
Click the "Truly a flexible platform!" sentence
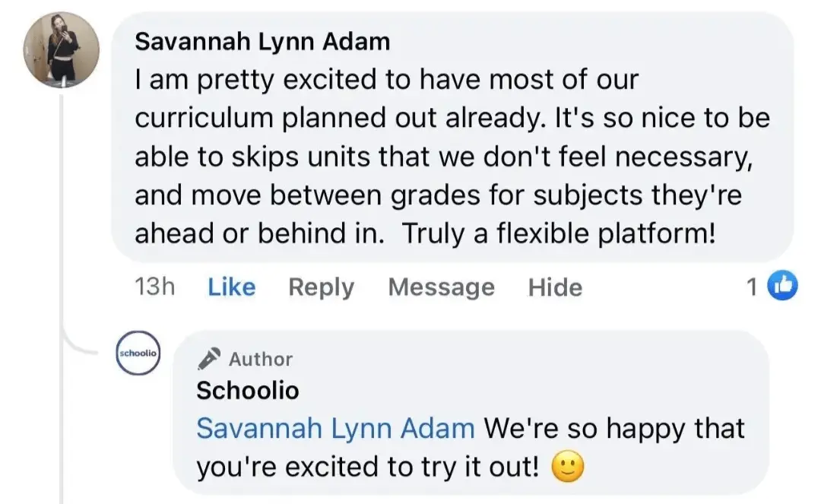pos(558,234)
